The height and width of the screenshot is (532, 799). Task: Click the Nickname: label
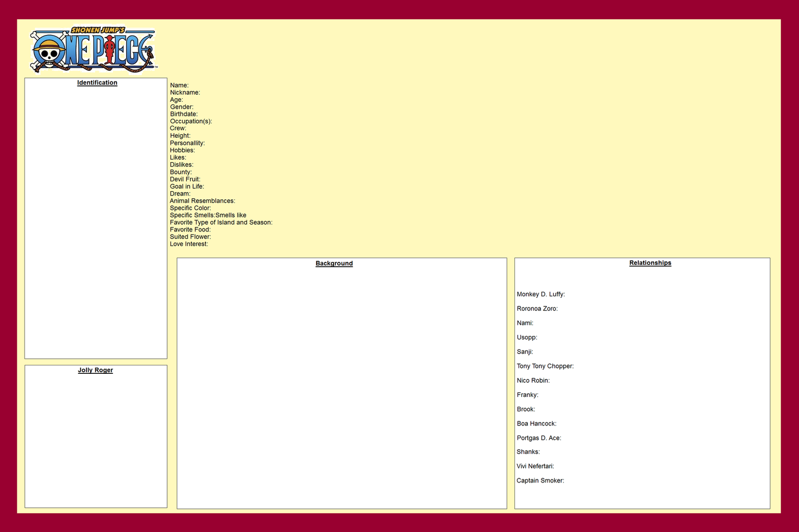[185, 92]
